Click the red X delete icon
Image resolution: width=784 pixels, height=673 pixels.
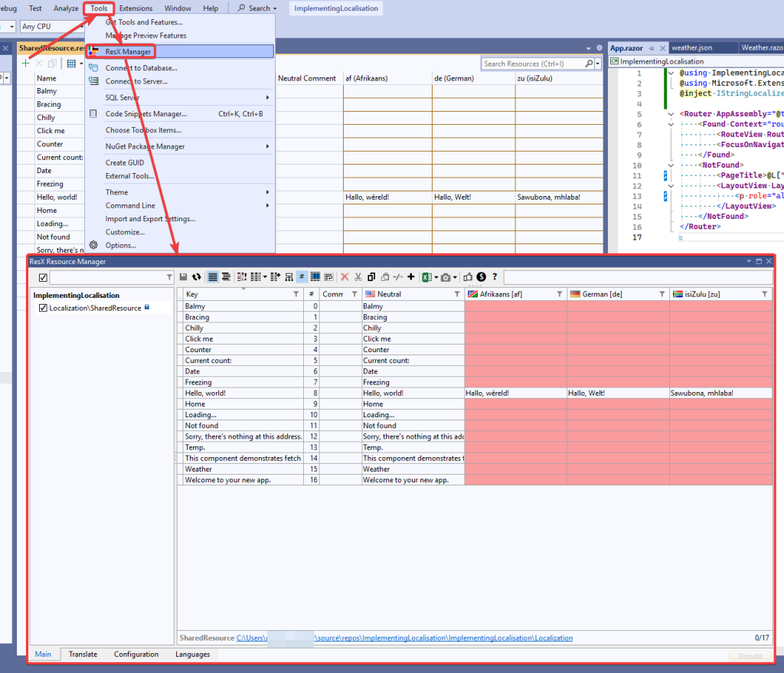(345, 277)
